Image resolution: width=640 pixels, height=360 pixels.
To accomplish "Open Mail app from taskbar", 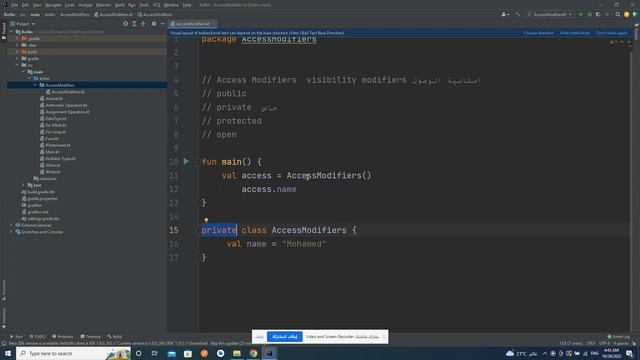I will coord(172,353).
